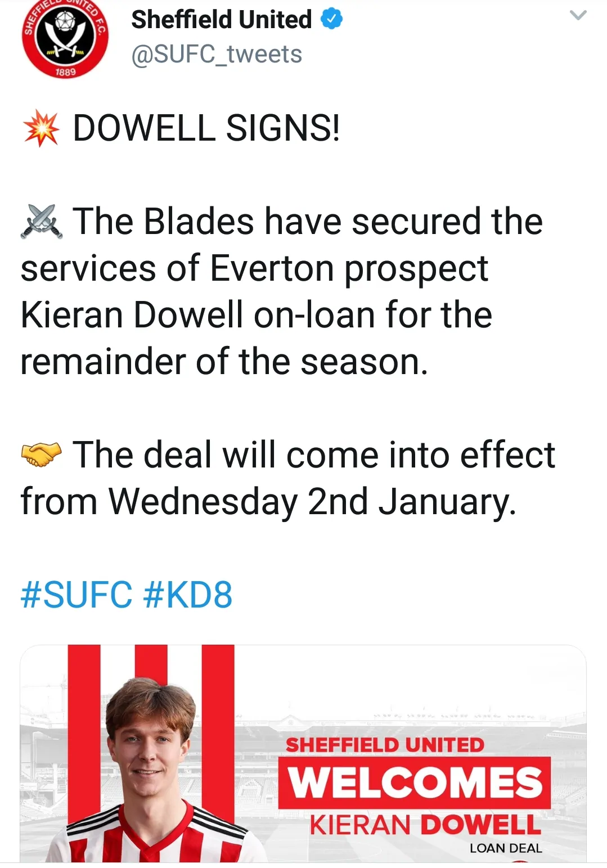Viewport: 607px width, 868px height.
Task: Click the 1889 year on the crest
Action: (x=65, y=72)
